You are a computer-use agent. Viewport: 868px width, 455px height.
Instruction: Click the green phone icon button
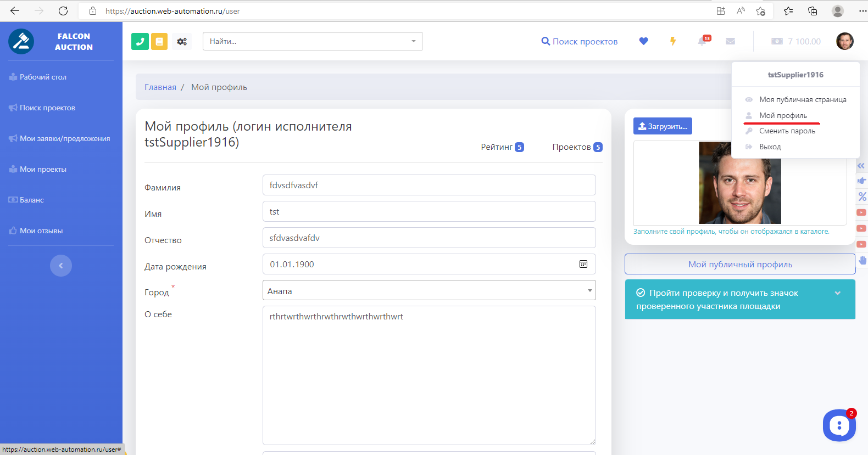(x=140, y=41)
